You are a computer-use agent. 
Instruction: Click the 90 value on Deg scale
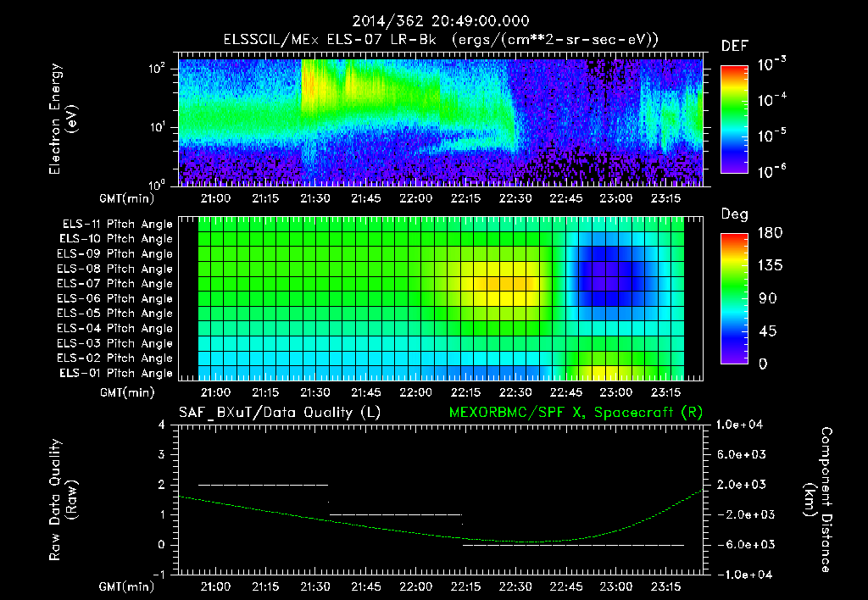coord(768,298)
